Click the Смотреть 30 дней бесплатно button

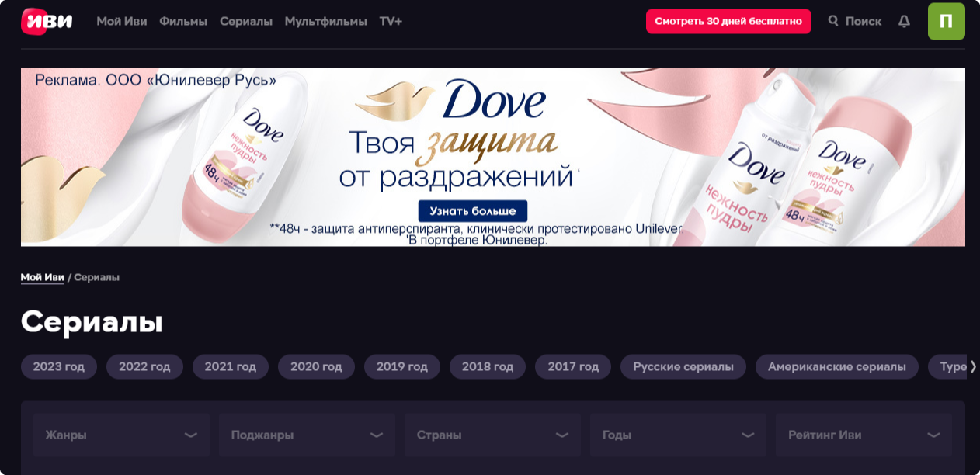pos(728,21)
